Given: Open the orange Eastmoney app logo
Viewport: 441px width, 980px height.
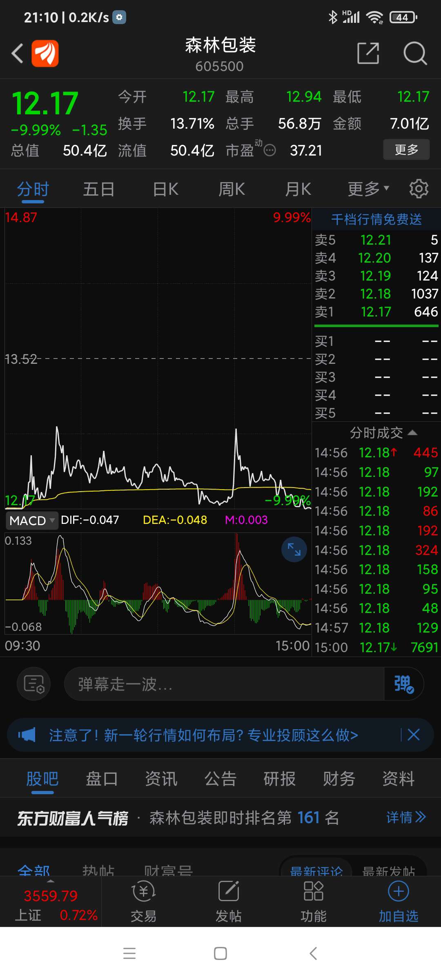Looking at the screenshot, I should [x=45, y=53].
